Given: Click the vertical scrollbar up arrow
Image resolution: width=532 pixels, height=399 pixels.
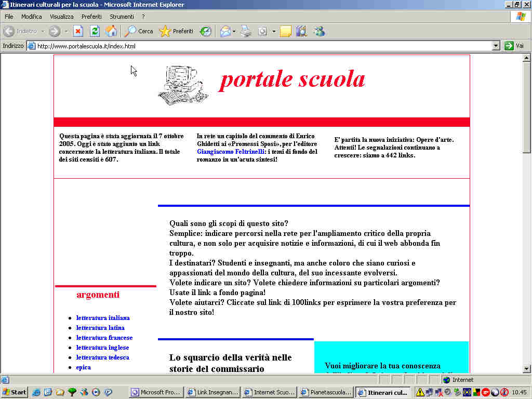Looking at the screenshot, I should tap(526, 58).
